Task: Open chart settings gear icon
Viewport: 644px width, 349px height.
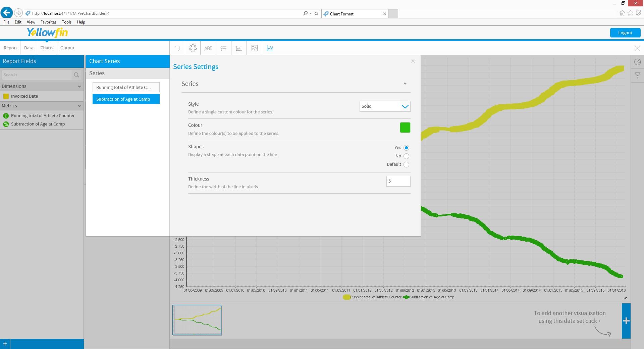Action: [193, 48]
